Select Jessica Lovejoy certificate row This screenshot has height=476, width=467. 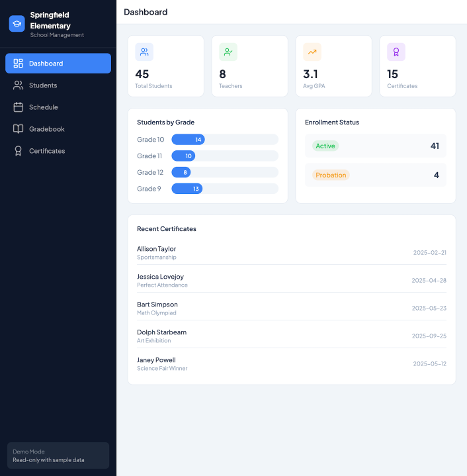click(292, 281)
